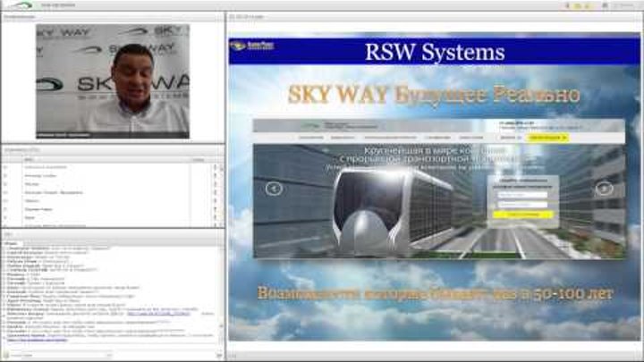
Task: Click the yellow button in website navigation bar
Action: point(547,138)
